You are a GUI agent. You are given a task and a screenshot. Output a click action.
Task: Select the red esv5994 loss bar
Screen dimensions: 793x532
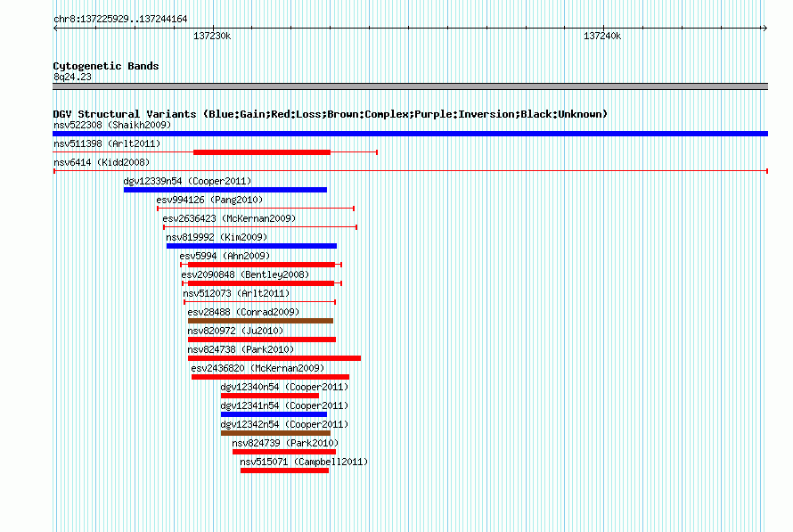coord(261,265)
